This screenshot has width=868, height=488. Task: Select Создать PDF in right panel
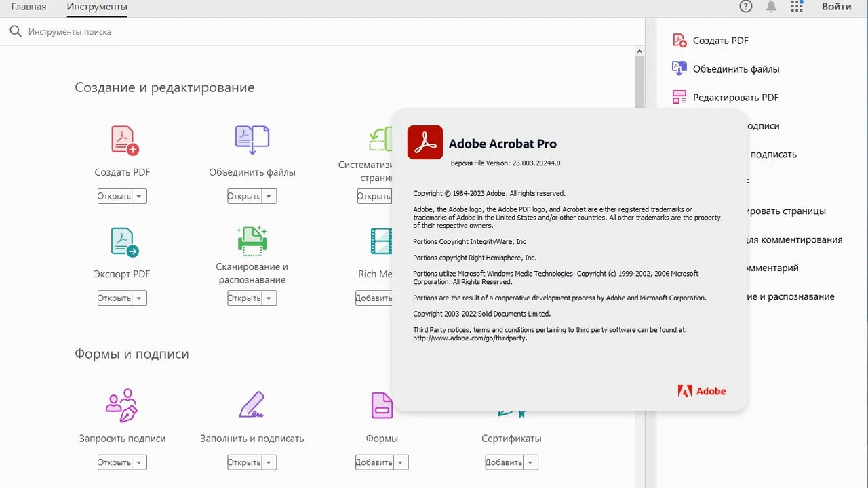[721, 41]
